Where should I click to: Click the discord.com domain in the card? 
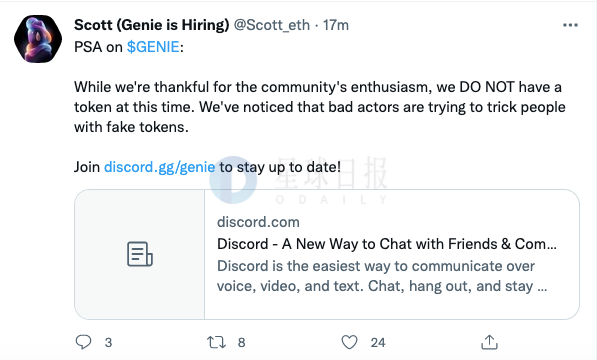pos(258,222)
